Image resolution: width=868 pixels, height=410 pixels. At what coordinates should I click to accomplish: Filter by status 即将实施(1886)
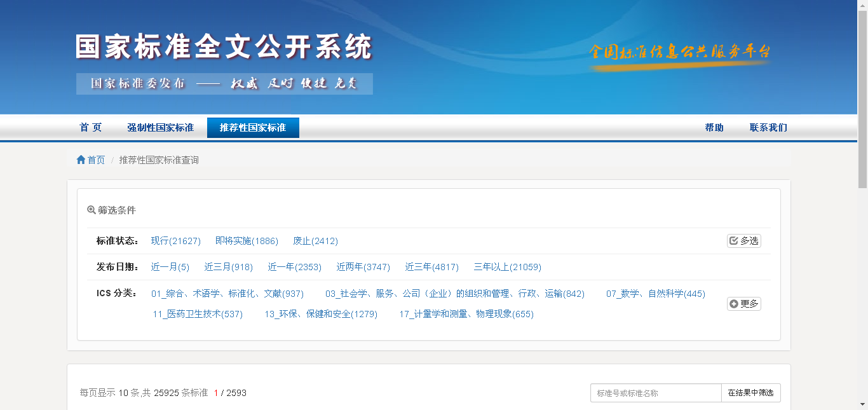247,241
